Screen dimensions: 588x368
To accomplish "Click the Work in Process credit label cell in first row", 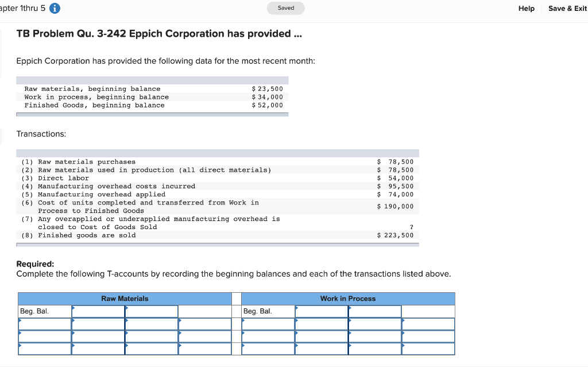I will click(x=428, y=311).
